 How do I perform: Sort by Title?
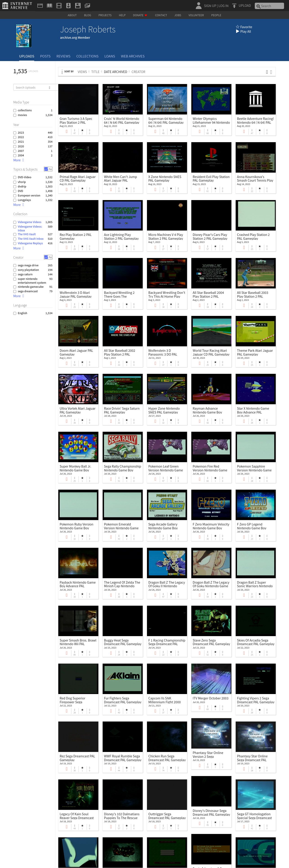(x=95, y=72)
